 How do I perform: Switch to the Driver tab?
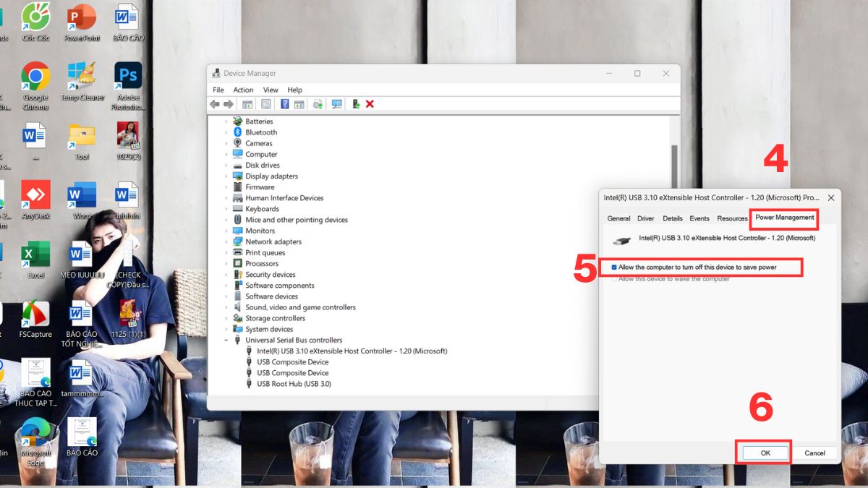(645, 218)
